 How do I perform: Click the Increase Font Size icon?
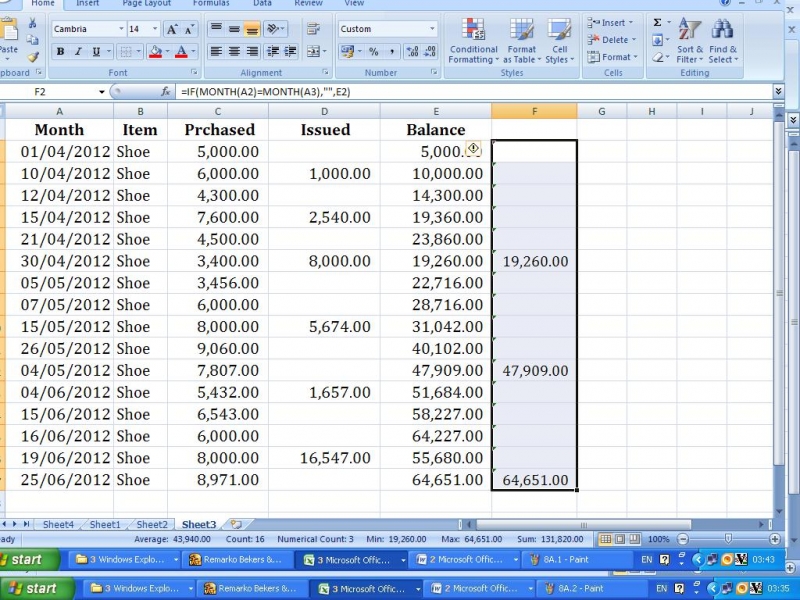[171, 30]
